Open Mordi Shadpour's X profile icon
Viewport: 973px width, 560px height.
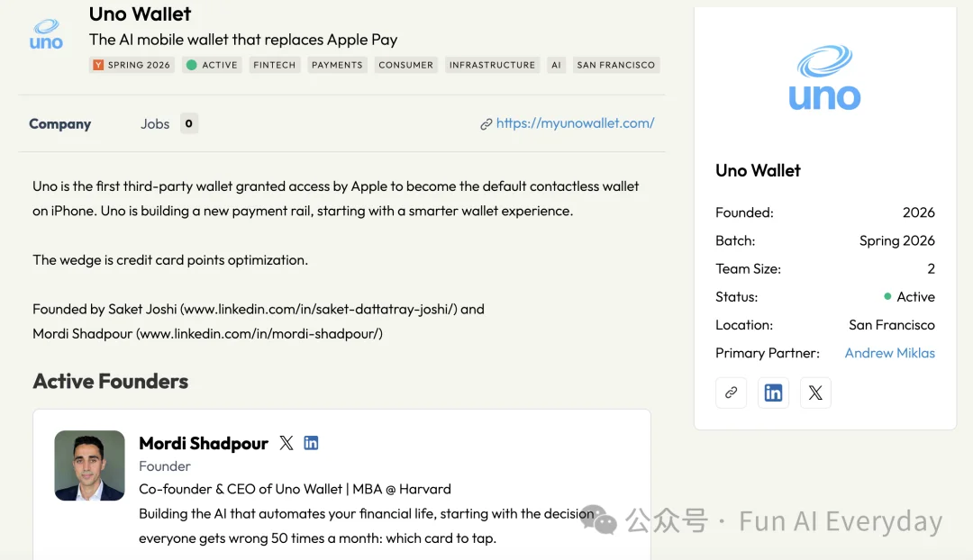pos(286,443)
